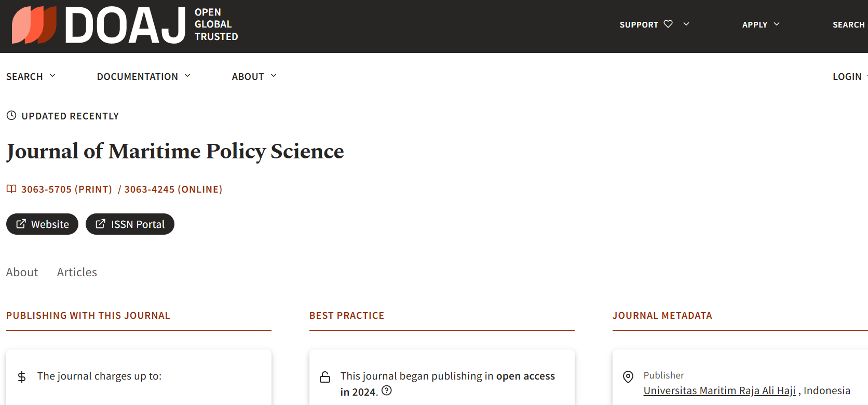Image resolution: width=868 pixels, height=405 pixels.
Task: Open the About navigation menu
Action: tap(254, 76)
